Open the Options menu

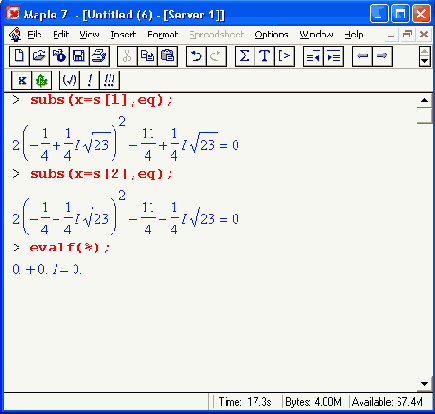271,34
